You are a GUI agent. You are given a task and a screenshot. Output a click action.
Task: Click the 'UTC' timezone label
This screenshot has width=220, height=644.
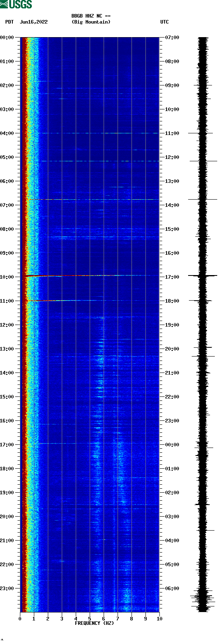coord(165,22)
